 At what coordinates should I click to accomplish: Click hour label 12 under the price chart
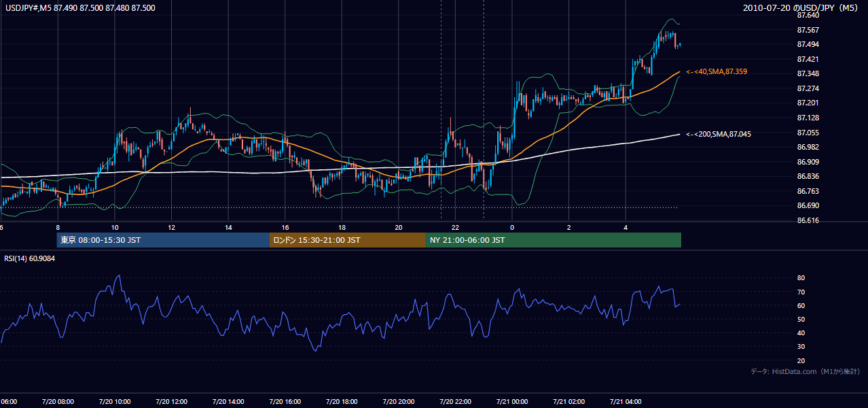point(171,228)
